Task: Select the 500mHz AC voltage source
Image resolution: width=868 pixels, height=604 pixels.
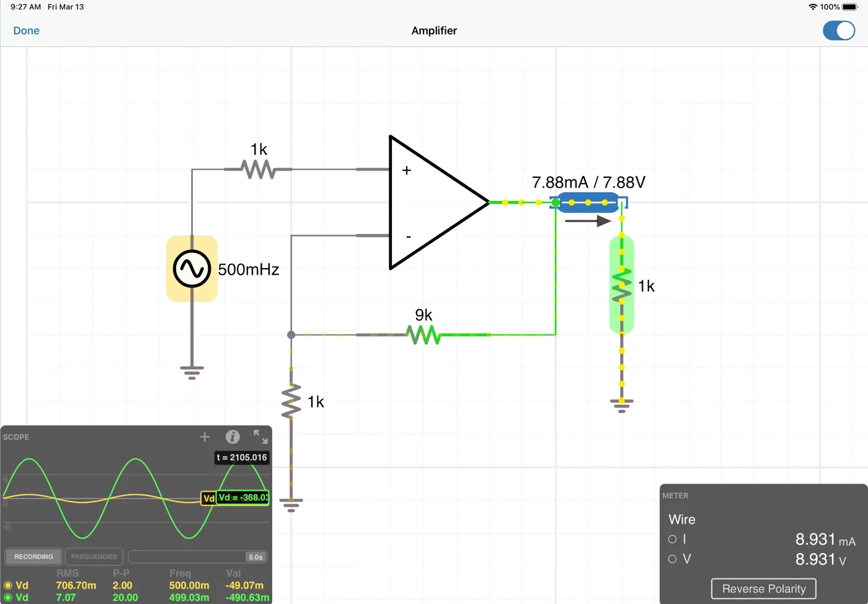Action: coord(192,269)
